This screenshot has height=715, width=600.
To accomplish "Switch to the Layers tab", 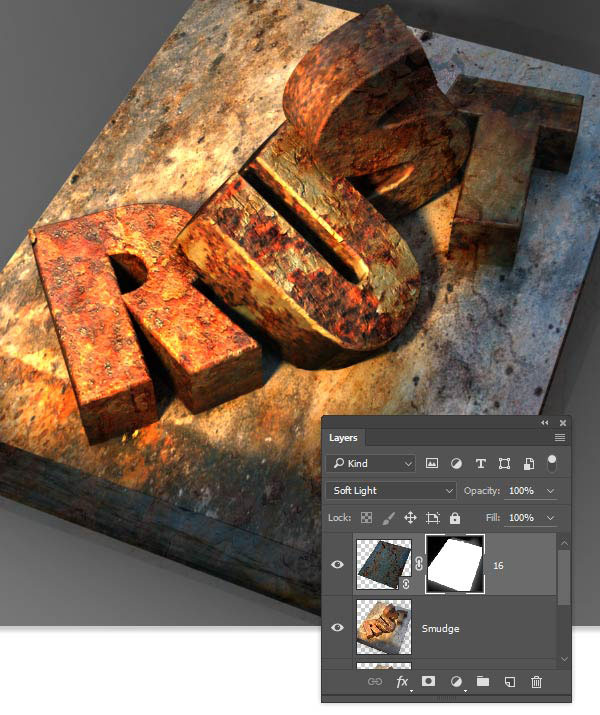I will click(343, 438).
